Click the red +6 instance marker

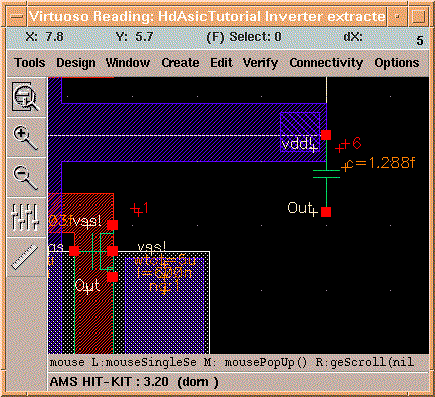[x=348, y=145]
